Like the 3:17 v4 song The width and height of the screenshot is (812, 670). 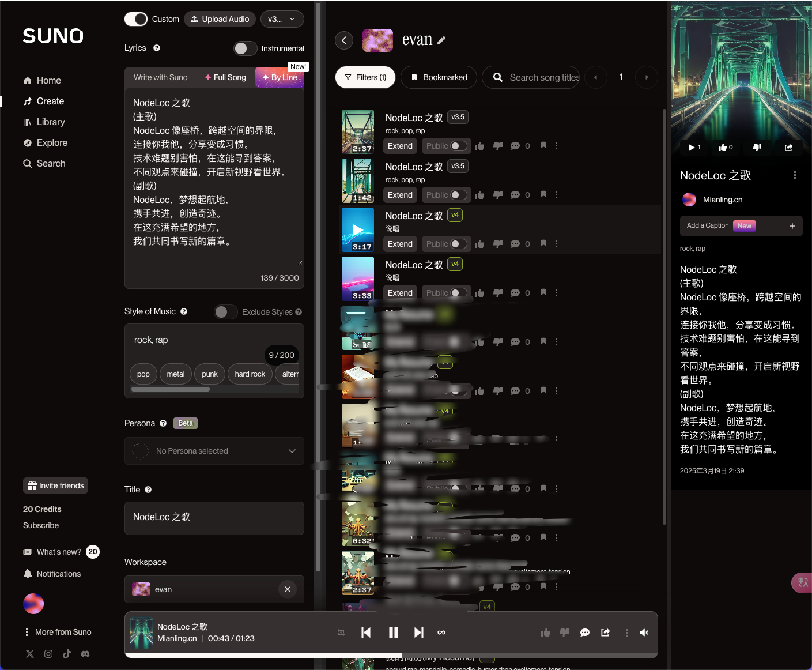pos(479,244)
